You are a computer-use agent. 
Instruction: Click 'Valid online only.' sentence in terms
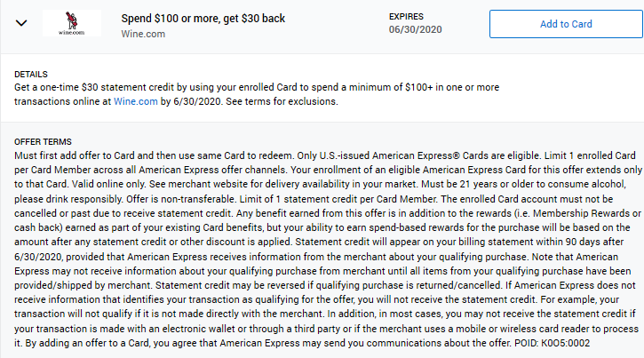point(109,185)
